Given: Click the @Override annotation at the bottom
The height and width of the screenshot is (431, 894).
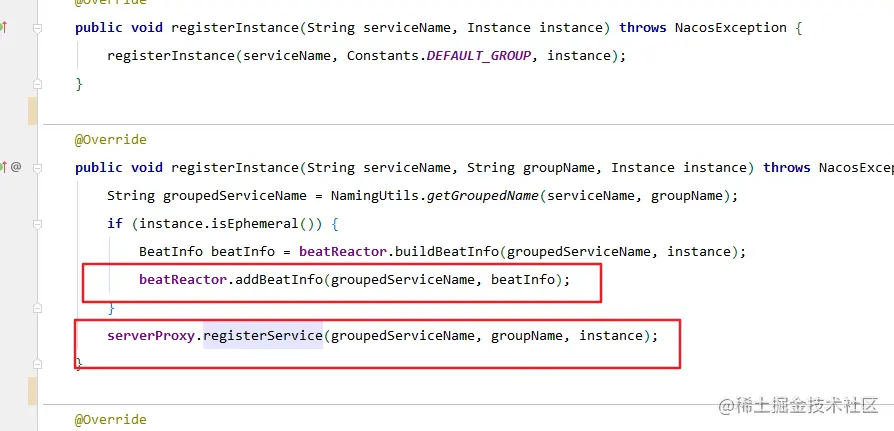Looking at the screenshot, I should (111, 420).
